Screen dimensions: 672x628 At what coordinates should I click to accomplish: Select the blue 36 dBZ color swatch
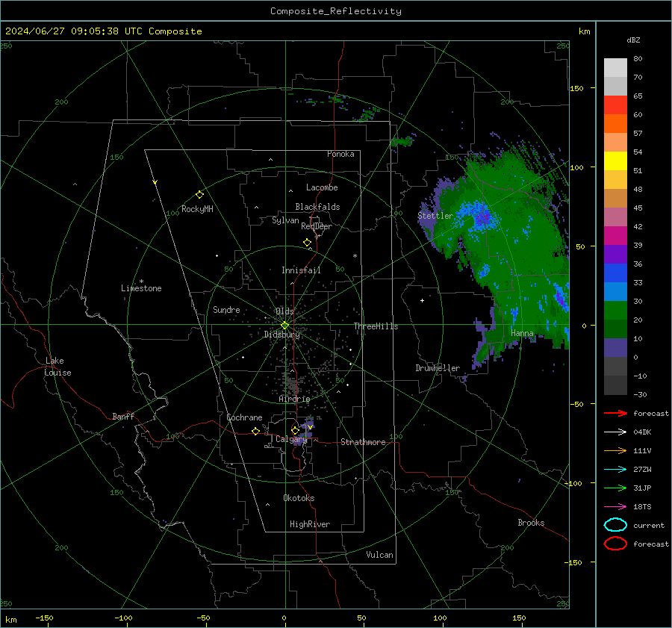click(615, 273)
